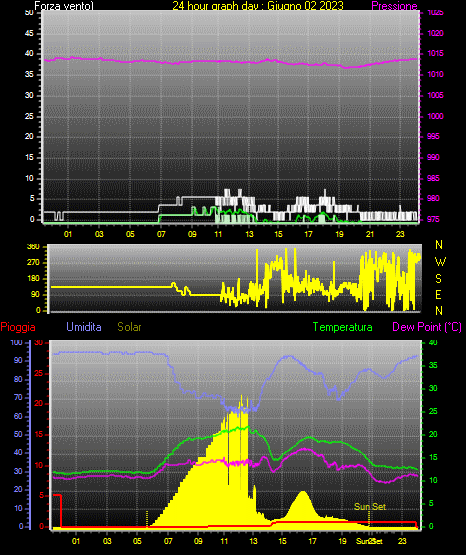Click humidity axis value 90
466x555 pixels.
click(18, 360)
